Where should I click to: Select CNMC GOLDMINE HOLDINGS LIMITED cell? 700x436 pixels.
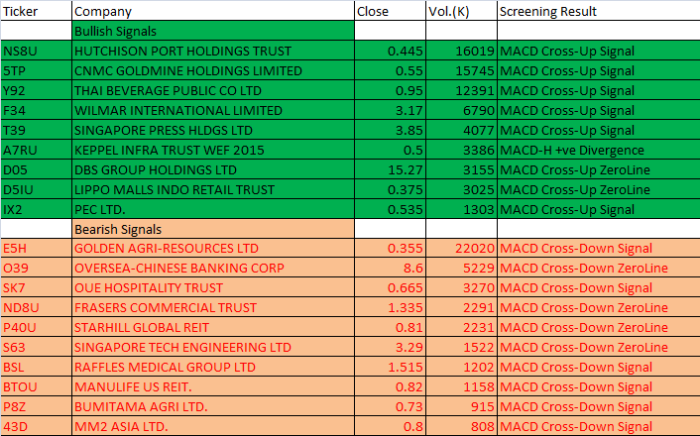tap(213, 71)
